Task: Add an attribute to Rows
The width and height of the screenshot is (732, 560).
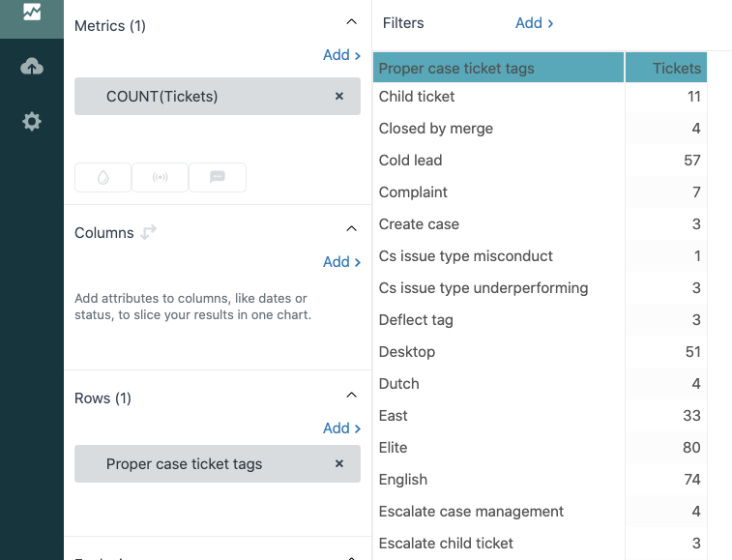Action: point(341,428)
